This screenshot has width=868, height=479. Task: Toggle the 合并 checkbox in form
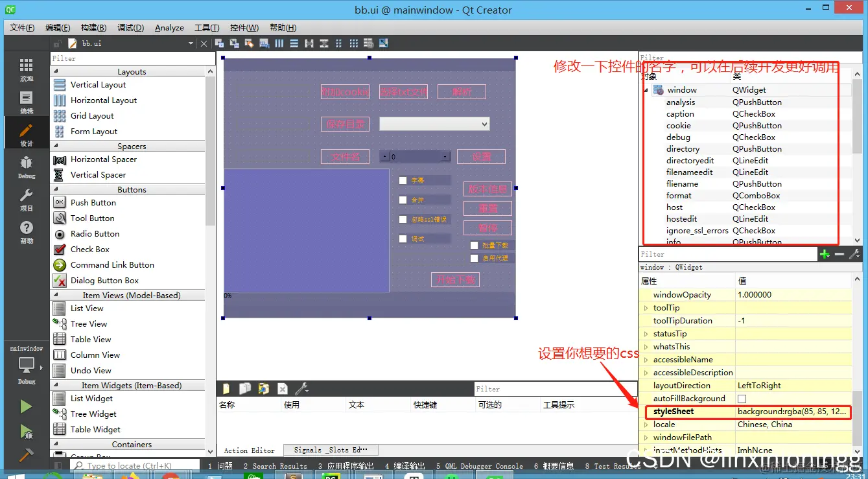pos(403,200)
